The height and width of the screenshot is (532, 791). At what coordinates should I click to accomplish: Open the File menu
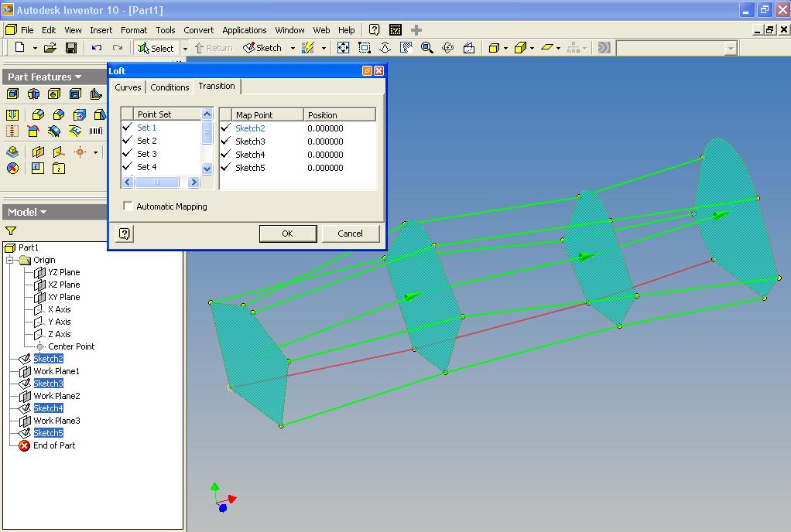tap(27, 30)
